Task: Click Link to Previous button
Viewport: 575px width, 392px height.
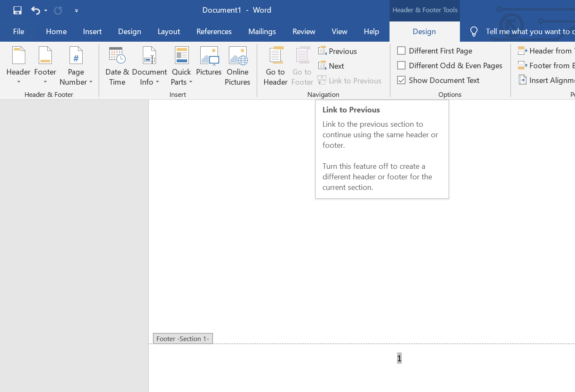Action: tap(349, 80)
